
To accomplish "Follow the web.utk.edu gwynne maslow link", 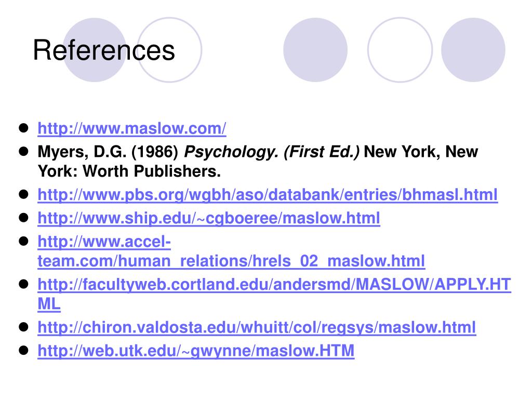I will [x=196, y=351].
